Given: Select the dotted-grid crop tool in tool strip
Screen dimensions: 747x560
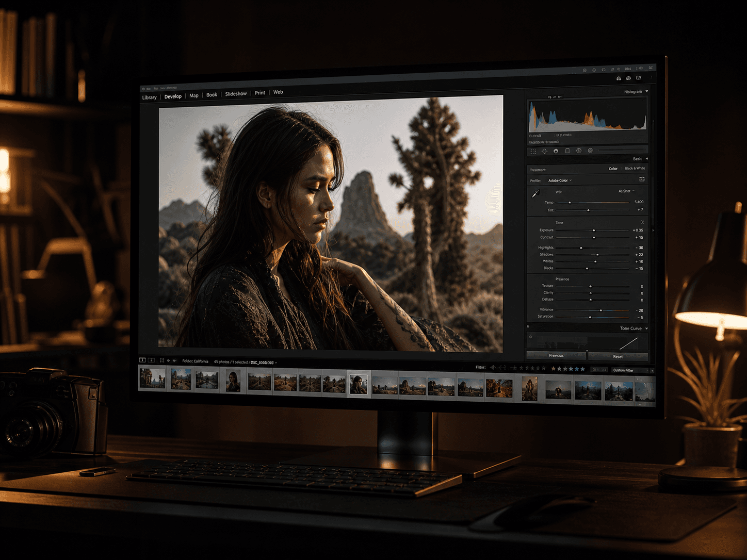Looking at the screenshot, I should (533, 152).
